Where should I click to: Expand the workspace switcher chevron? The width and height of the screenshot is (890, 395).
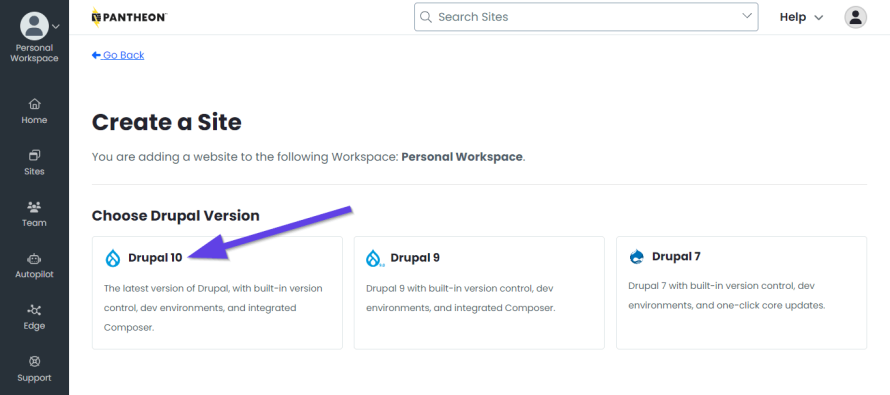tap(56, 26)
